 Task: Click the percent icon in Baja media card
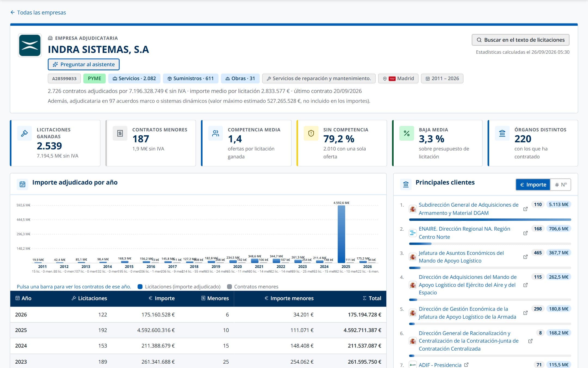tap(407, 133)
